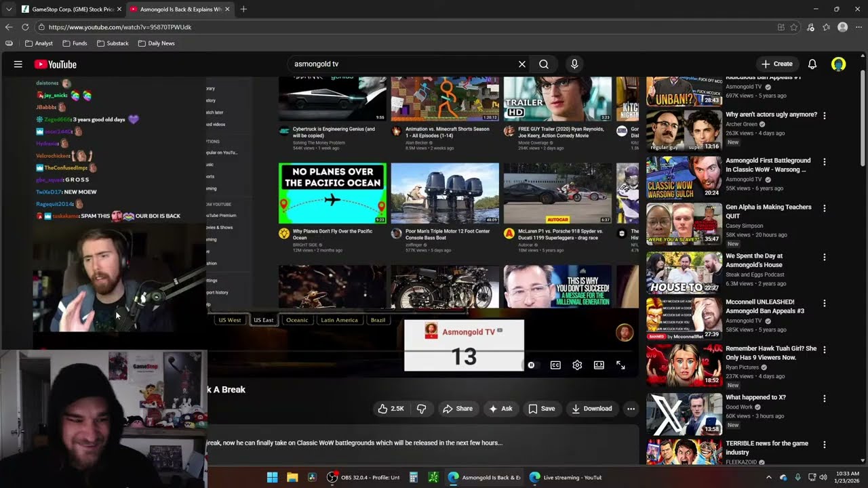Close the Asmongold Is Back tab
Viewport: 868px width, 488px height.
[x=227, y=9]
